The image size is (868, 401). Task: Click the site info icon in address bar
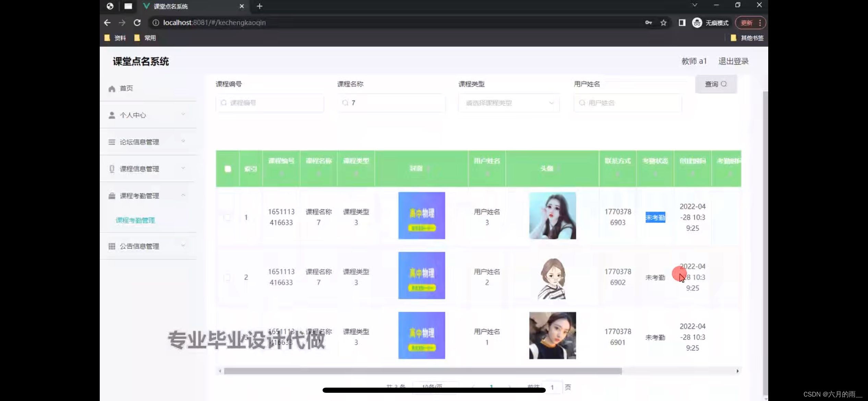[x=156, y=23]
